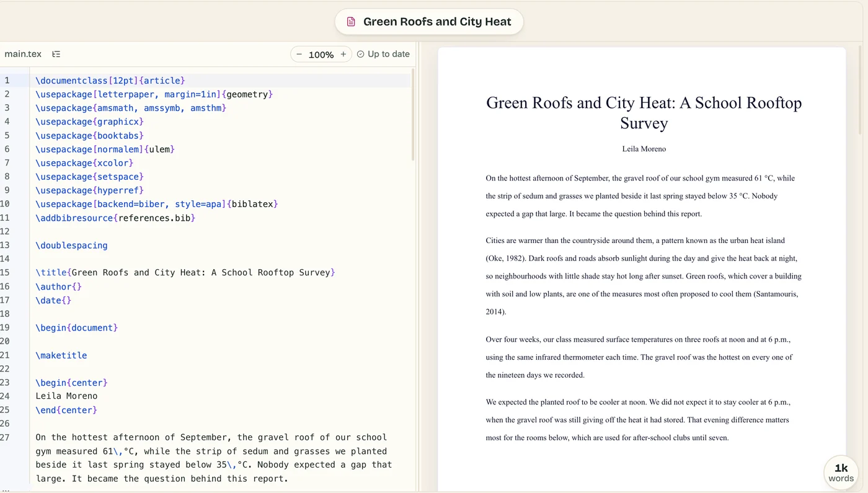Click the \usepackage{xcolor} line
Screen dimensions: 868x493
[84, 163]
